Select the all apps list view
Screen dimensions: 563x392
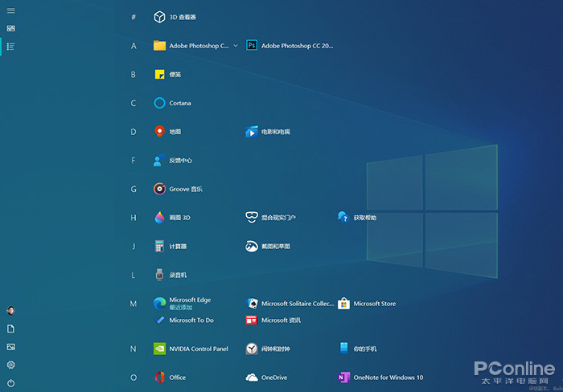pos(10,47)
